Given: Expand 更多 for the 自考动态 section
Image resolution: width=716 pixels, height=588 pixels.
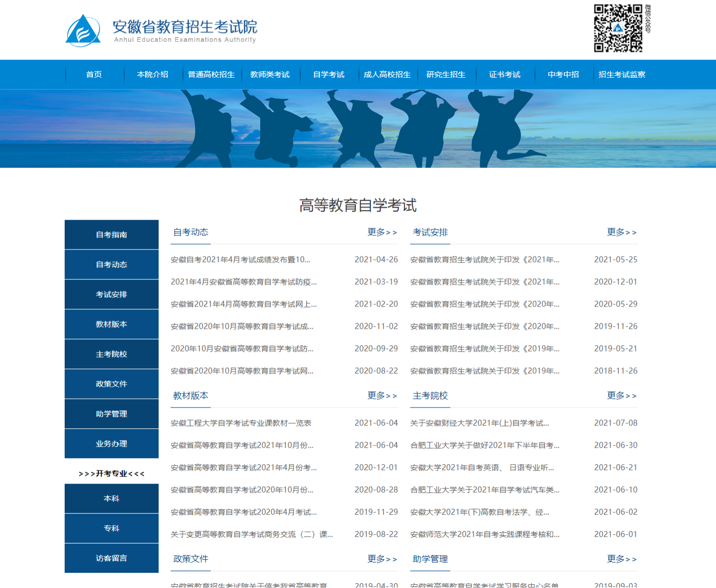Looking at the screenshot, I should (382, 233).
